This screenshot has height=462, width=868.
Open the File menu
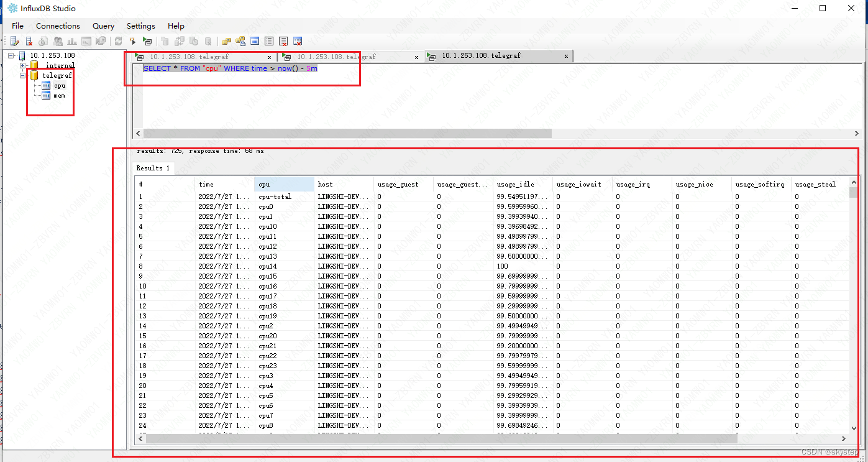pos(17,25)
